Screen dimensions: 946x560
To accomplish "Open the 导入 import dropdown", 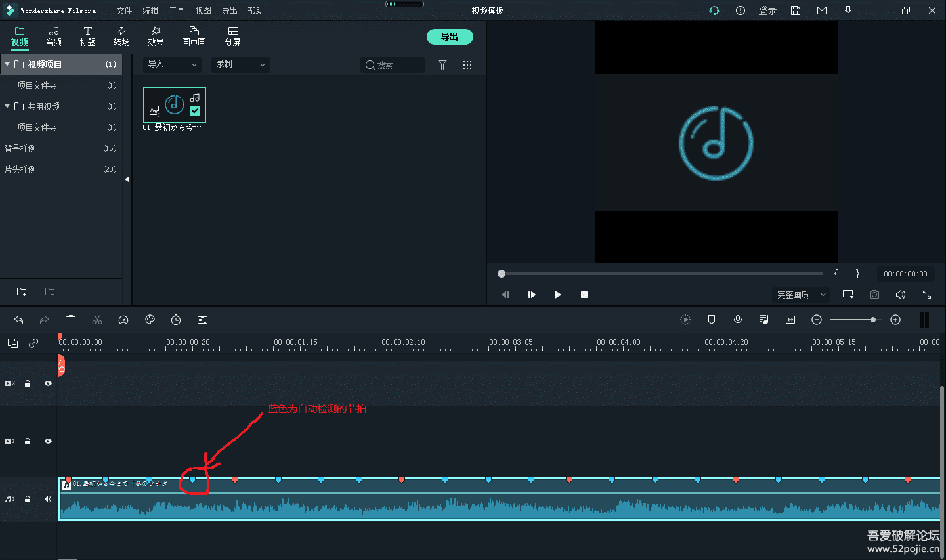I will point(173,64).
